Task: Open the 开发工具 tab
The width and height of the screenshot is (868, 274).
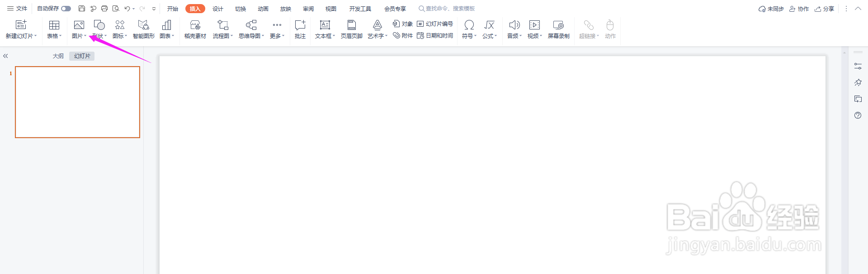Action: click(x=360, y=9)
